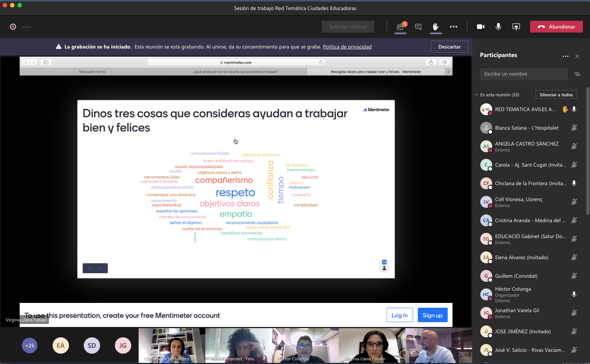Lower the raised hand in toolbar
The width and height of the screenshot is (590, 364).
[x=435, y=27]
